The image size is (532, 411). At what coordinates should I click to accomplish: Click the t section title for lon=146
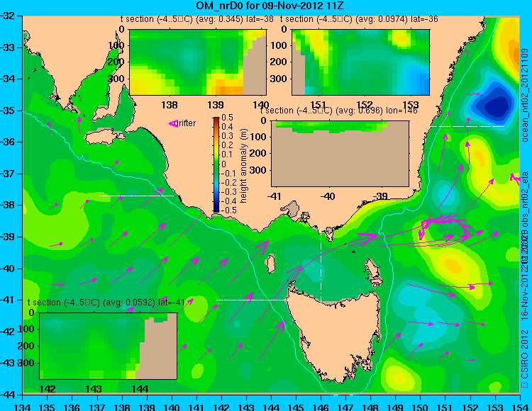338,111
